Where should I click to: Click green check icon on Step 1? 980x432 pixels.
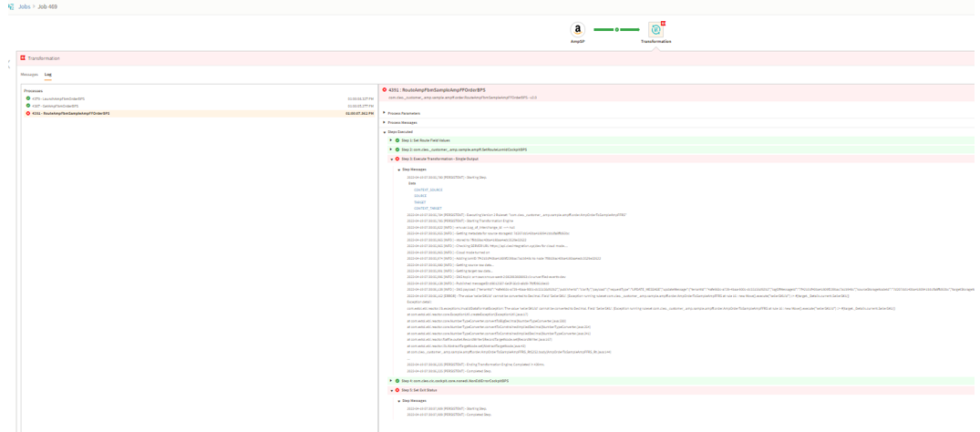coord(397,140)
